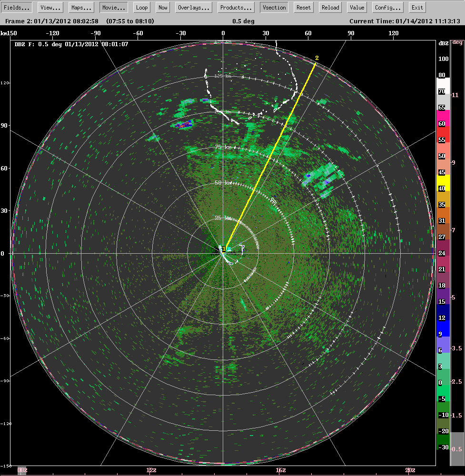Click the deg label in top right corner
The width and height of the screenshot is (465, 476).
click(x=458, y=41)
